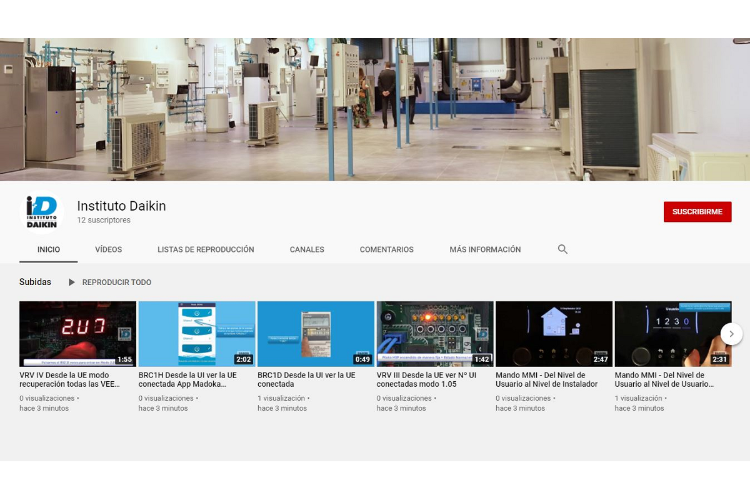750x500 pixels.
Task: Open the MÁS INFORMACIÓN tab
Action: pos(485,249)
